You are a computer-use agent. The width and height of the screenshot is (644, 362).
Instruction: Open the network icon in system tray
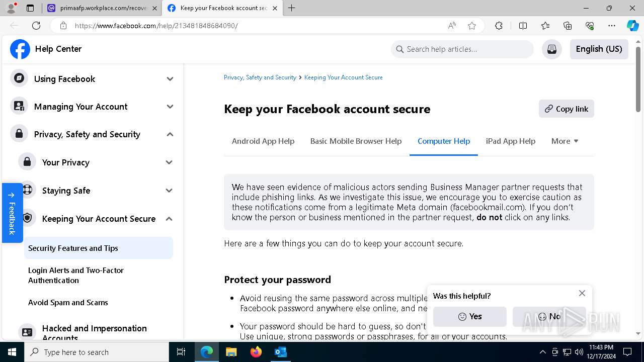567,352
